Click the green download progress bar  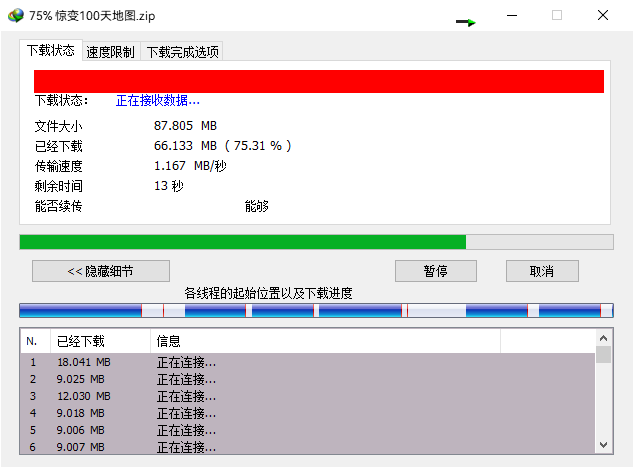coord(316,242)
